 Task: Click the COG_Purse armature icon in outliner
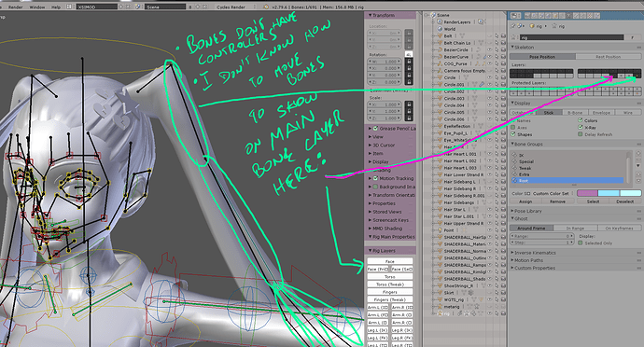[x=441, y=63]
